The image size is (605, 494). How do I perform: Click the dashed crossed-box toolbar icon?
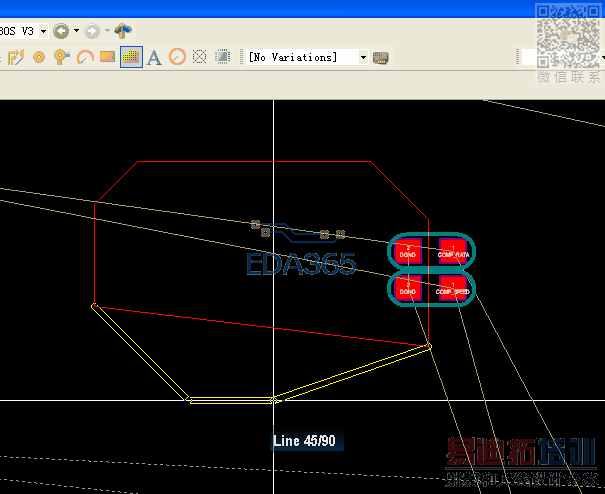[x=199, y=57]
